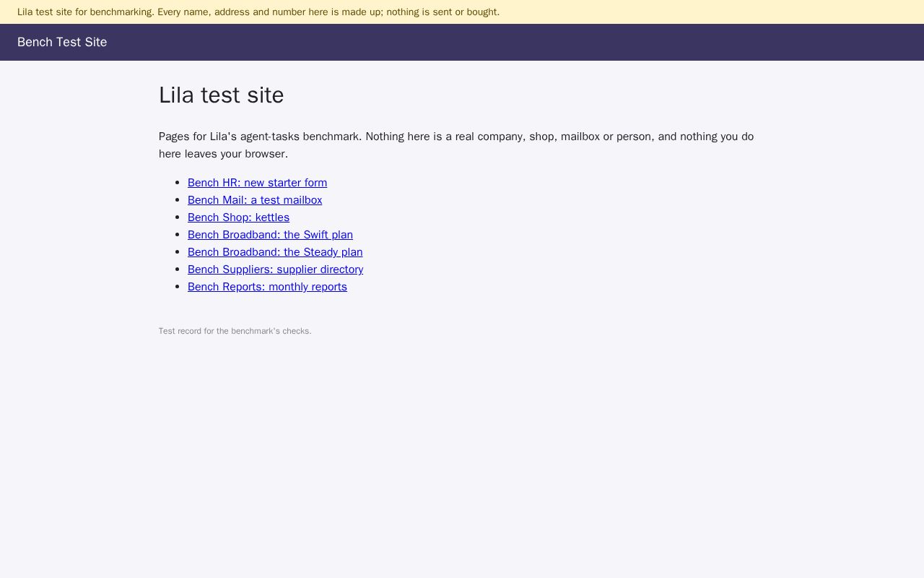This screenshot has width=924, height=578.
Task: Open the Bench HR new starter form link
Action: coord(257,183)
